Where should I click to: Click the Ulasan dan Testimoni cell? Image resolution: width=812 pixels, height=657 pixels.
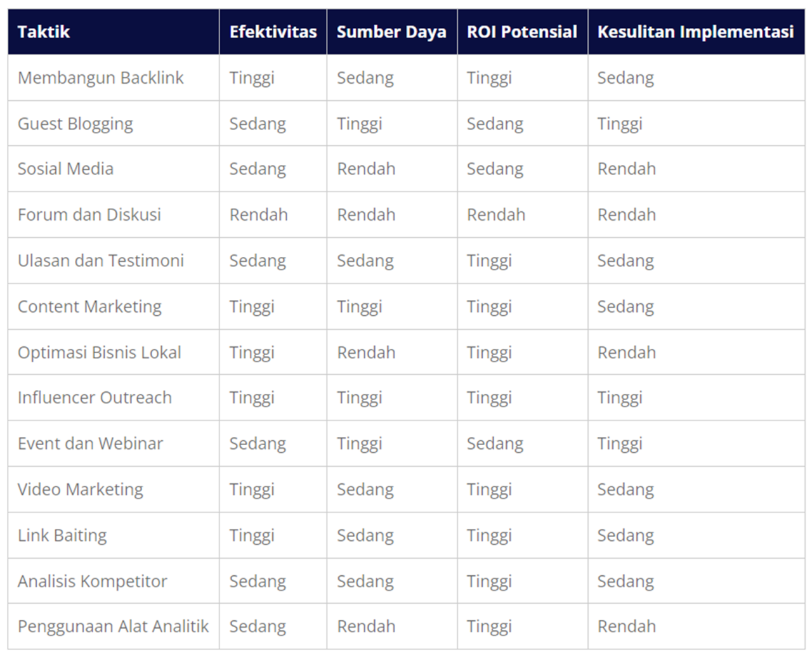click(100, 261)
